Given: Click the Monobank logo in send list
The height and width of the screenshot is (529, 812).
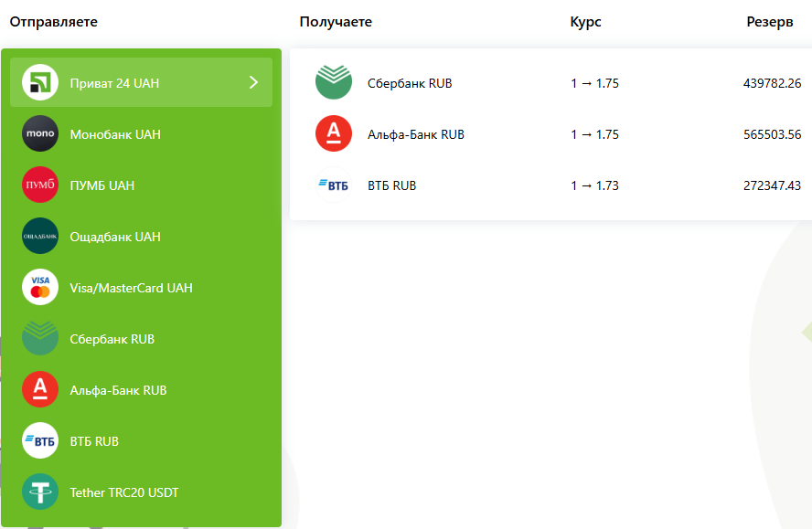Looking at the screenshot, I should coord(40,133).
